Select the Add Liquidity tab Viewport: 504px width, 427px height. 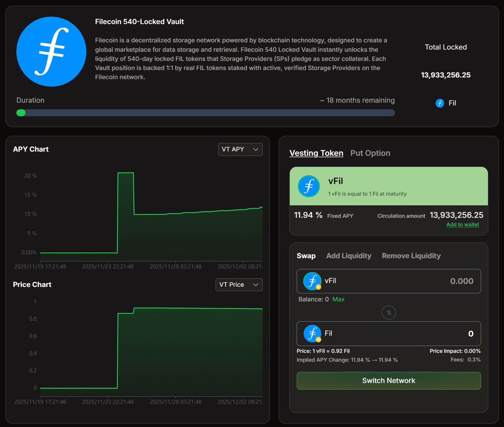[349, 256]
